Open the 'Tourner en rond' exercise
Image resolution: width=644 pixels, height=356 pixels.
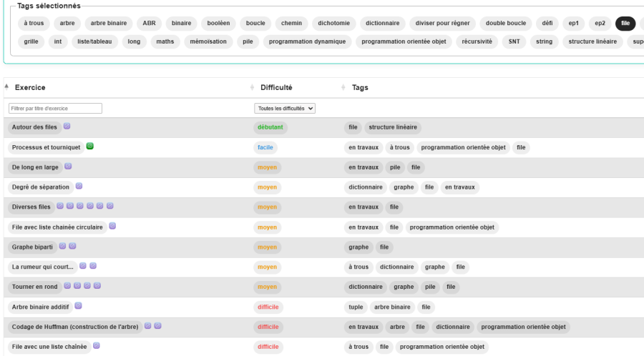coord(35,287)
